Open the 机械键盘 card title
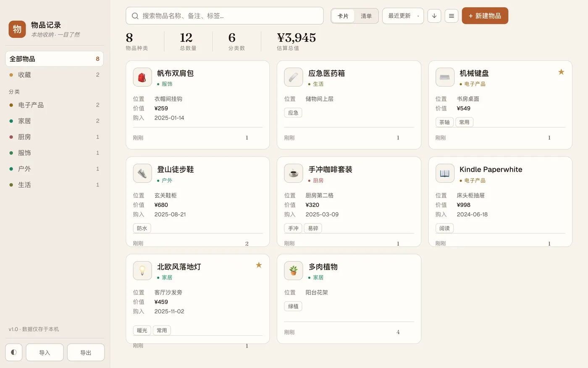The height and width of the screenshot is (368, 588). click(474, 73)
